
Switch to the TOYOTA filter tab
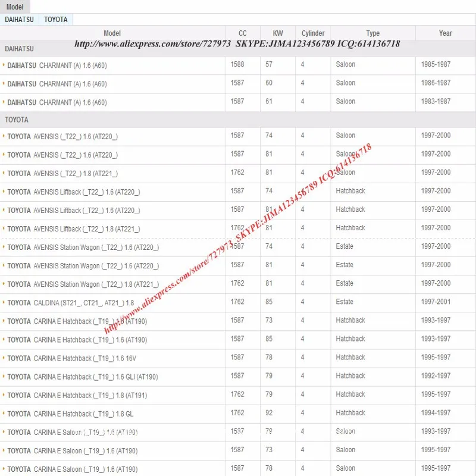point(56,20)
